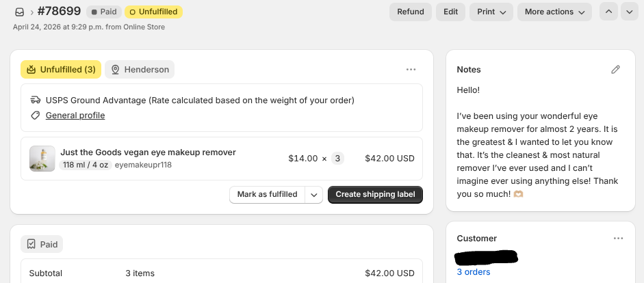Expand the Mark as fulfilled arrow menu
The image size is (644, 283).
click(313, 195)
